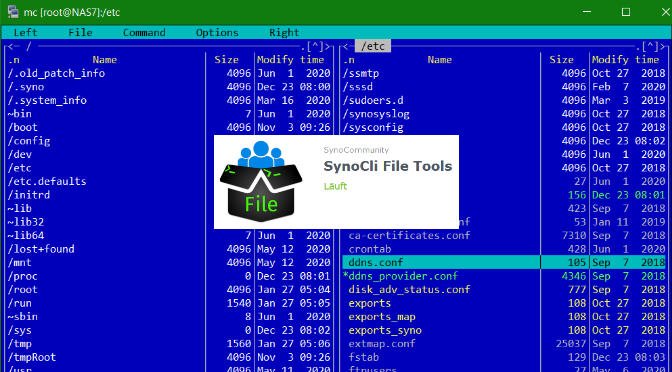
Task: Open the Command menu
Action: (144, 33)
